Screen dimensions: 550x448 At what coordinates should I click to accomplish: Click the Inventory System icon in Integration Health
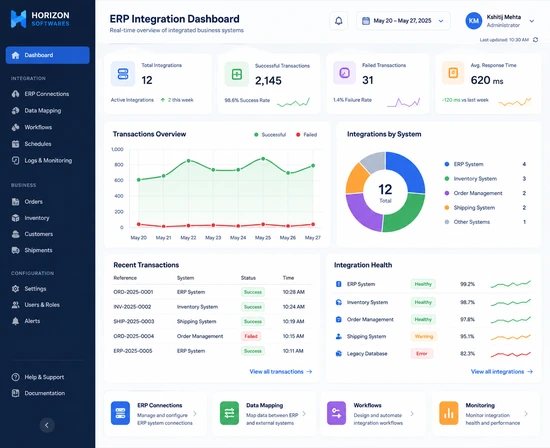click(338, 302)
